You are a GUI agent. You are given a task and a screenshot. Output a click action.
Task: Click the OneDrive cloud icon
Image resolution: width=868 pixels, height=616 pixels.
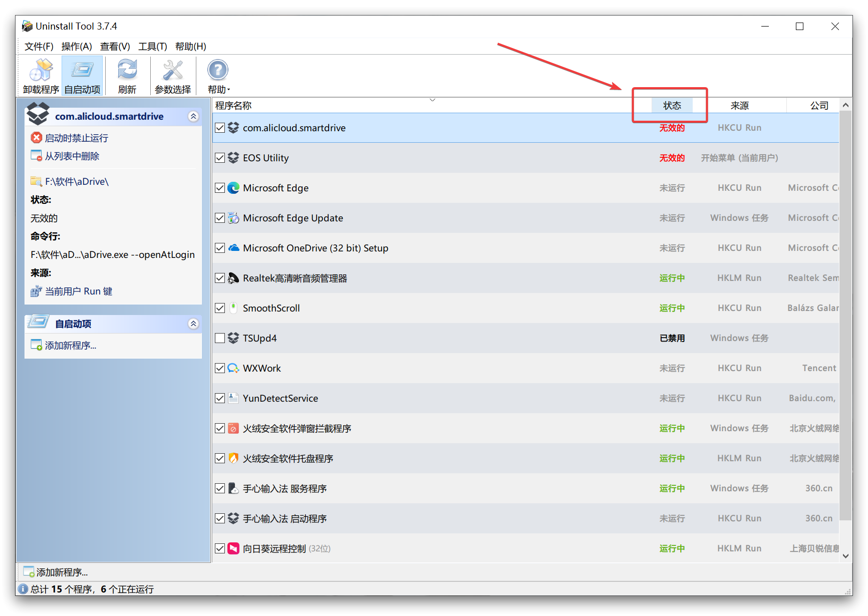tap(233, 248)
